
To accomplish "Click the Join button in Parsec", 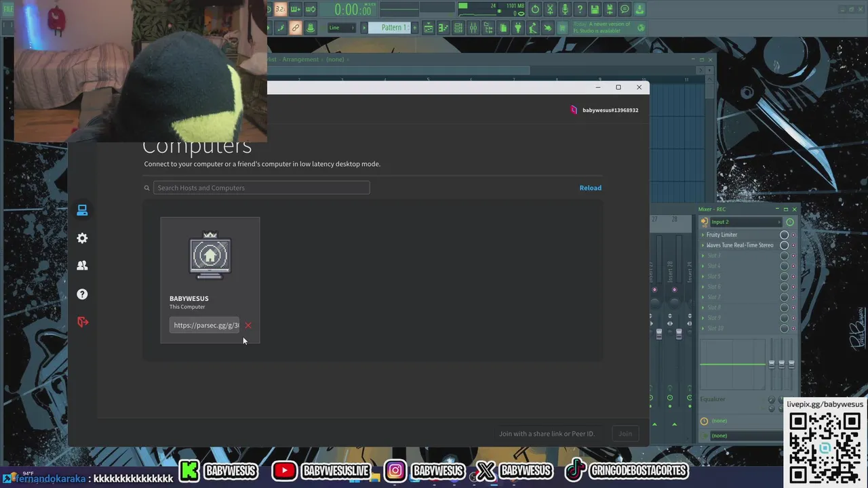I will coord(625,434).
